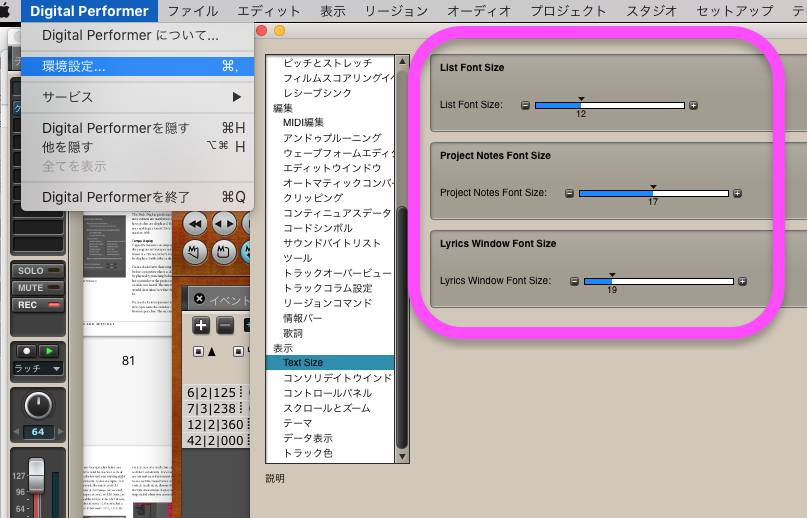
Task: Choose Digital Performerを隠す
Action: 137,128
